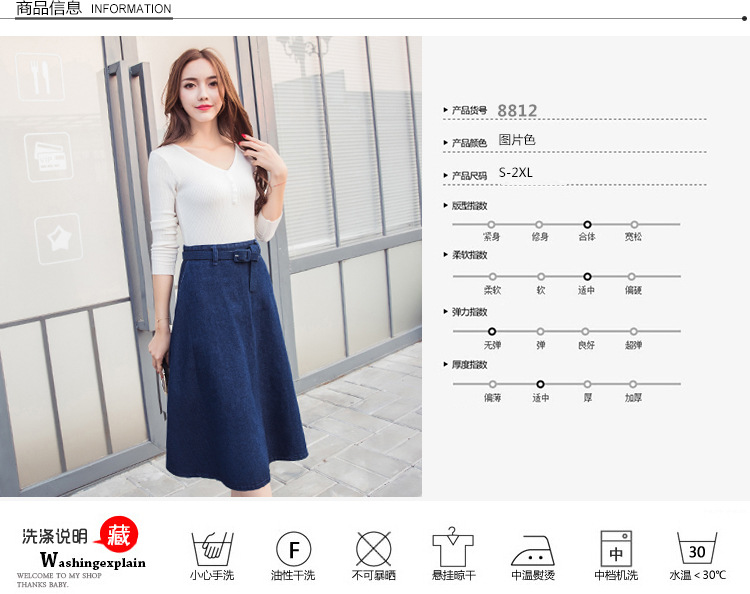The width and height of the screenshot is (750, 594).
Task: Click the 商品信息 INFORMATION header
Action: click(x=94, y=10)
